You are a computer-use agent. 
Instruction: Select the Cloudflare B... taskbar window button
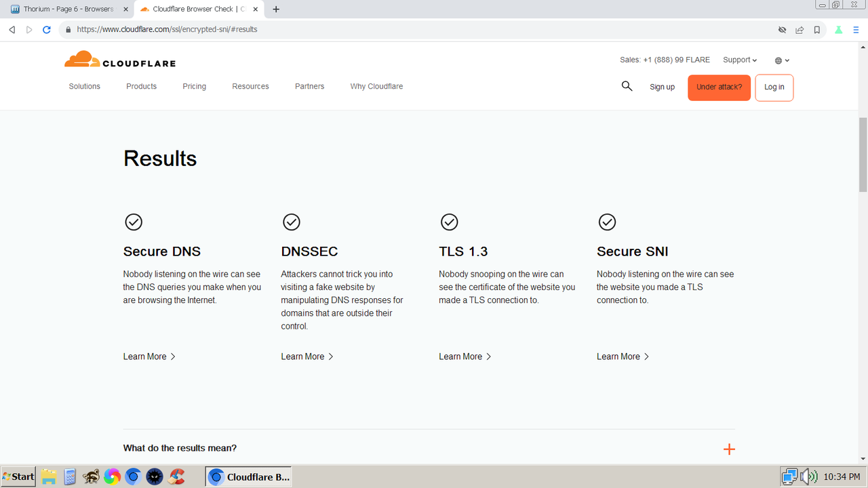(250, 476)
